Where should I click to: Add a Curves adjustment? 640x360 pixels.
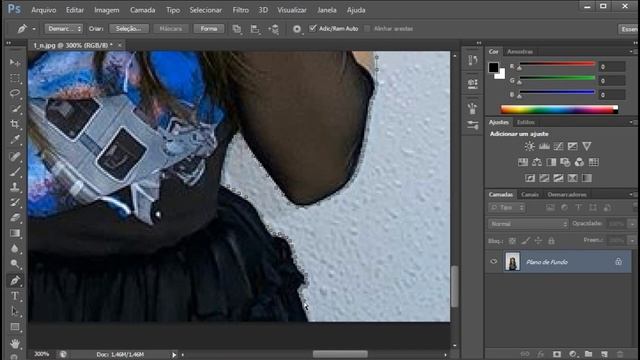click(x=558, y=146)
